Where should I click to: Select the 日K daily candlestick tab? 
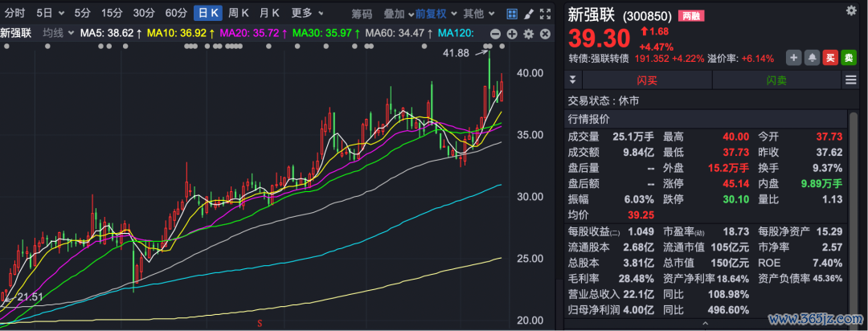[208, 13]
